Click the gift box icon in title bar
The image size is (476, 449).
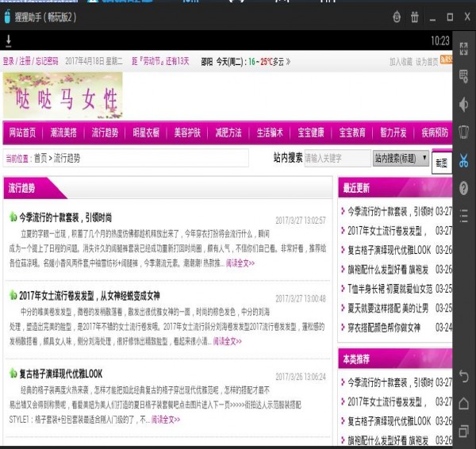tap(414, 17)
